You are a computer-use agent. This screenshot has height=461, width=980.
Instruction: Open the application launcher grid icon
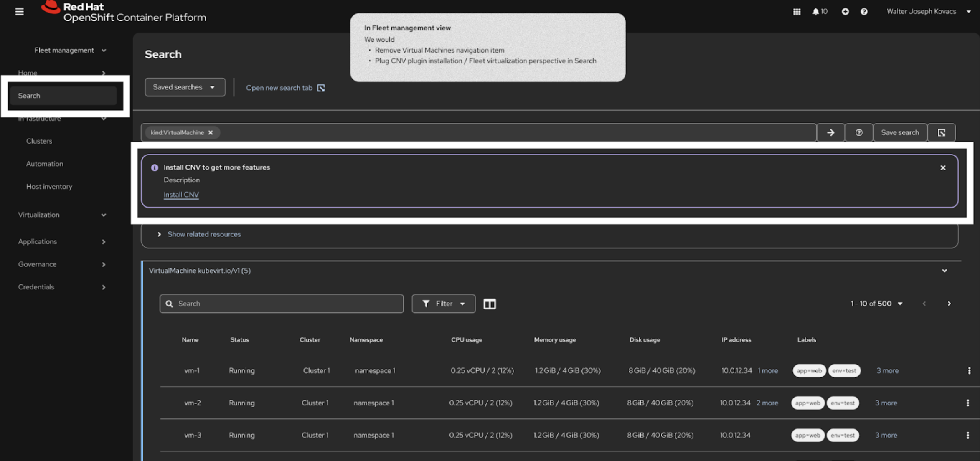[797, 12]
